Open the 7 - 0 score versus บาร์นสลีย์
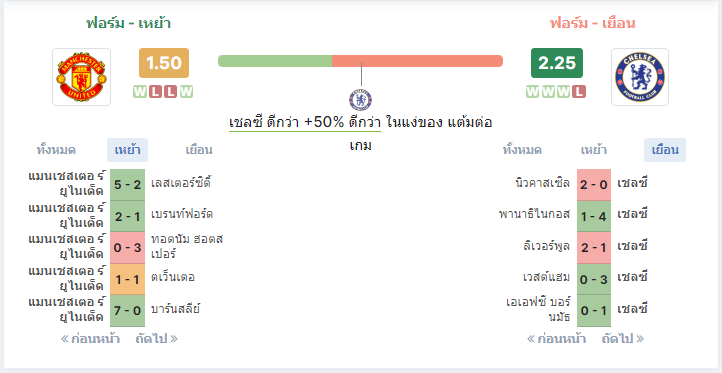The image size is (722, 373). pos(128,310)
